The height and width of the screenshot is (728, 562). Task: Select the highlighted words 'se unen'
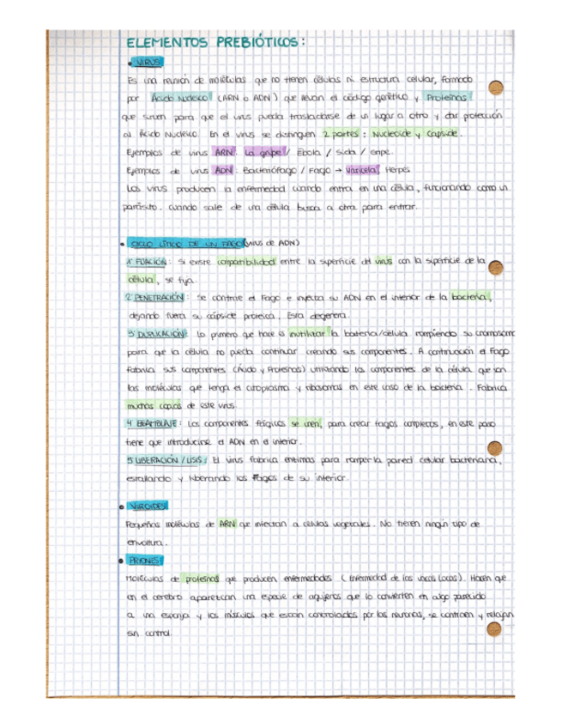tap(305, 423)
